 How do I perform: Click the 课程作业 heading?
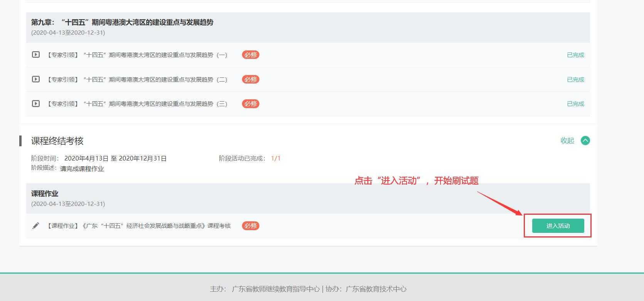point(45,194)
